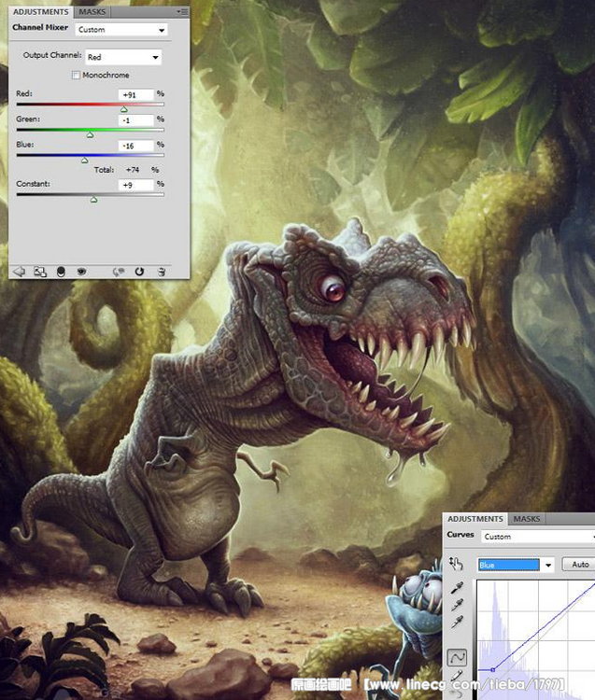
Task: Click the blue curve control point
Action: click(492, 669)
